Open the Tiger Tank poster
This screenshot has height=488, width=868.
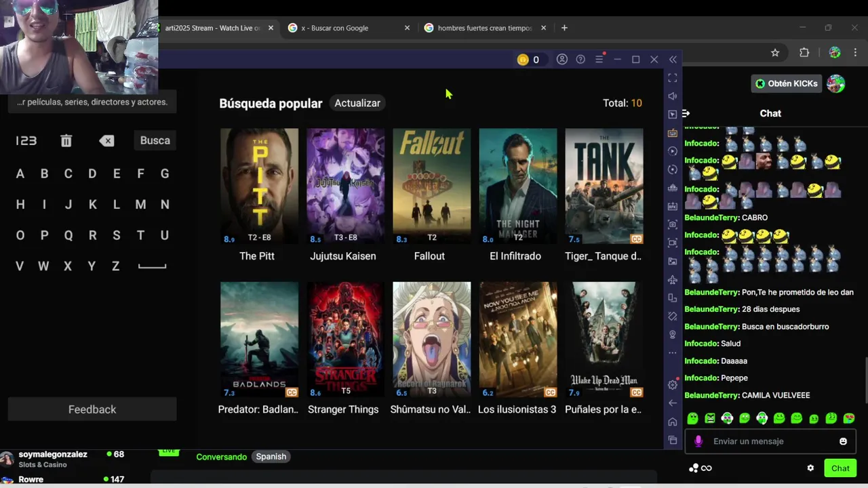pyautogui.click(x=604, y=186)
